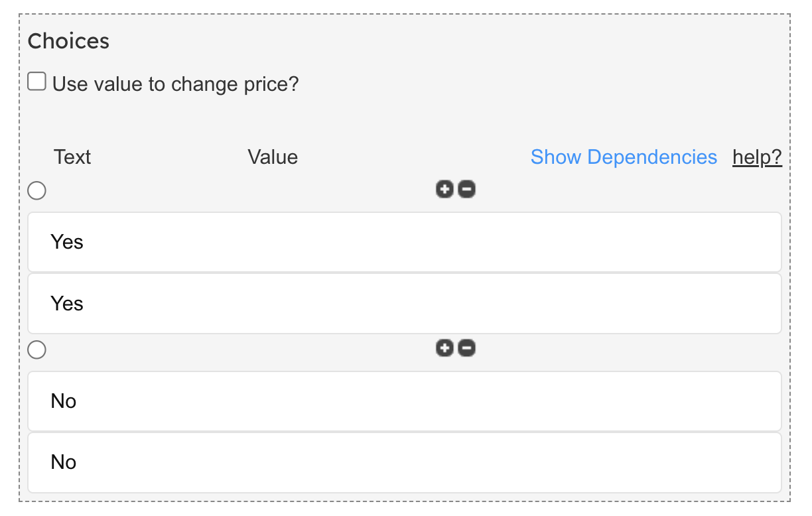Click the 'Use value to change price?' label text
Image resolution: width=812 pixels, height=516 pixels.
[x=176, y=84]
